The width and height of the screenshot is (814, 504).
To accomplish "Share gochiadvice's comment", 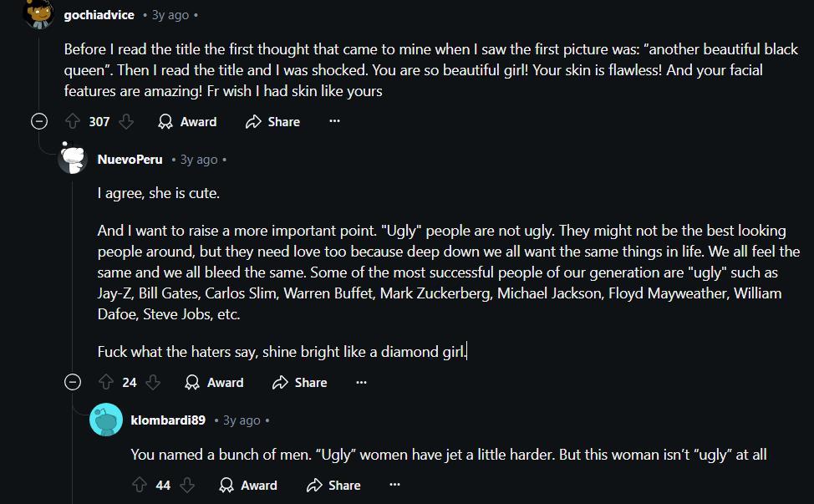I will (272, 122).
